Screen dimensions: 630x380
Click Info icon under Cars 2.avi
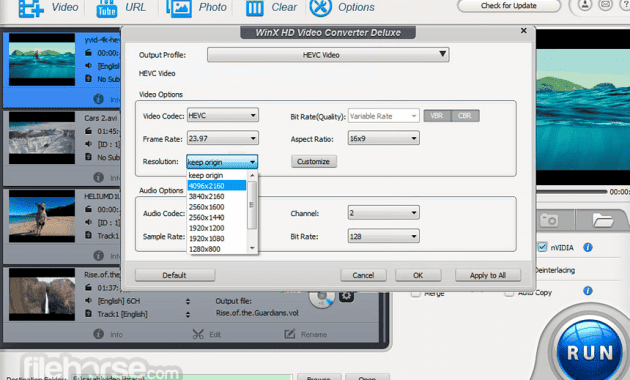point(98,177)
